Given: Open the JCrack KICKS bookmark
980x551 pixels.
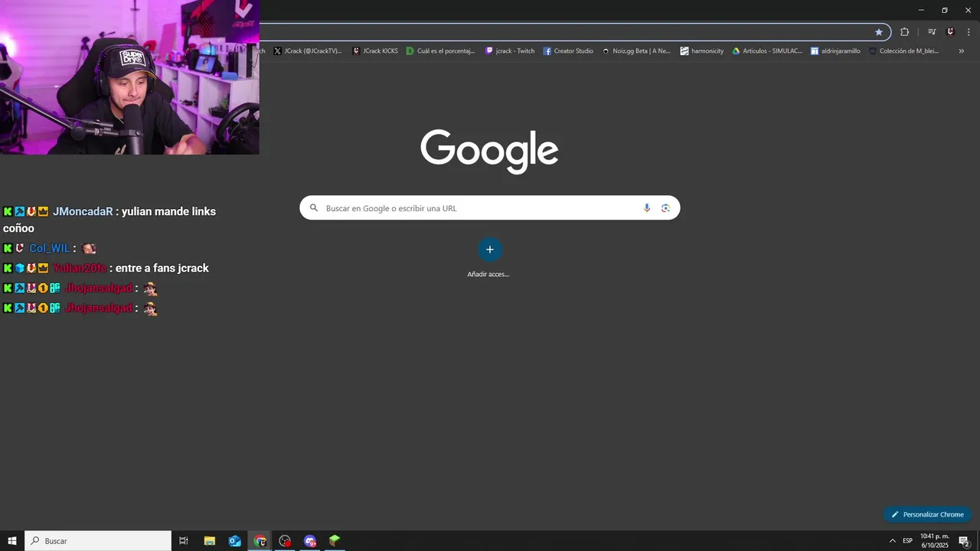Looking at the screenshot, I should pyautogui.click(x=375, y=51).
